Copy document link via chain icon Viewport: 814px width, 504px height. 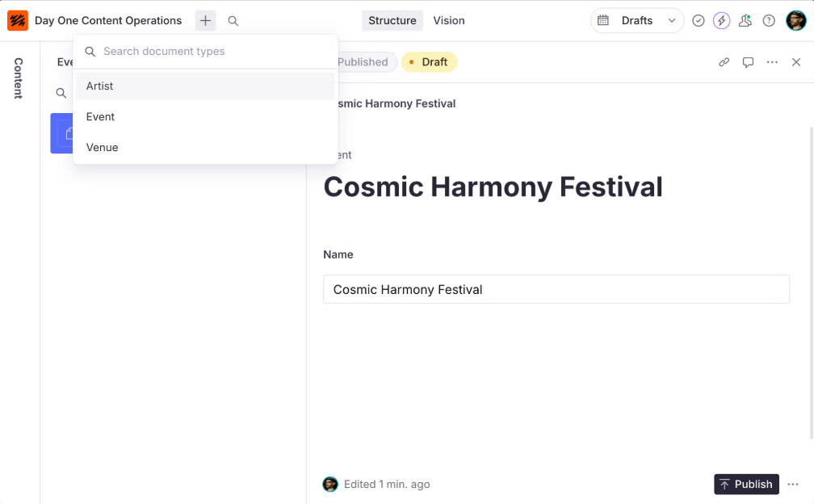coord(724,62)
